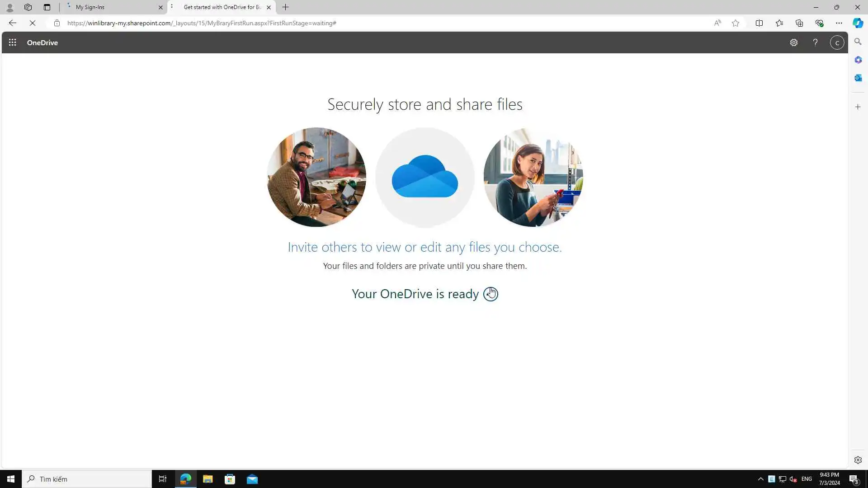Click the help question mark icon

(x=816, y=42)
